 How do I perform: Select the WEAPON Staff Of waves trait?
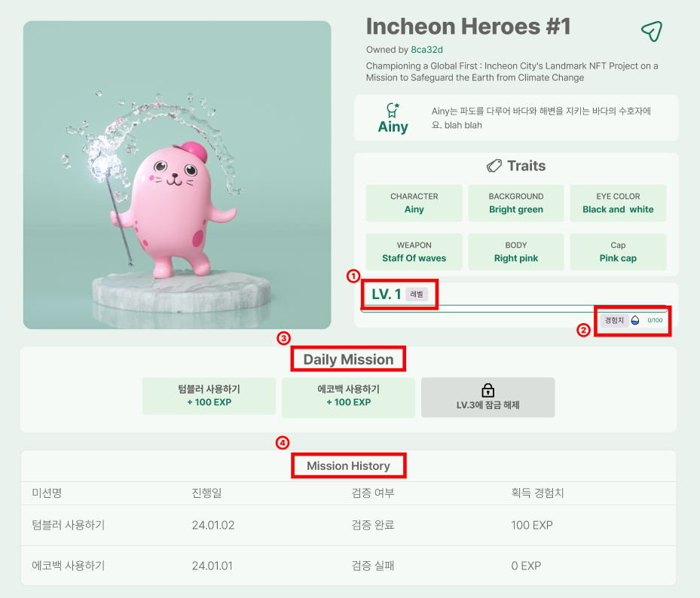pos(414,252)
